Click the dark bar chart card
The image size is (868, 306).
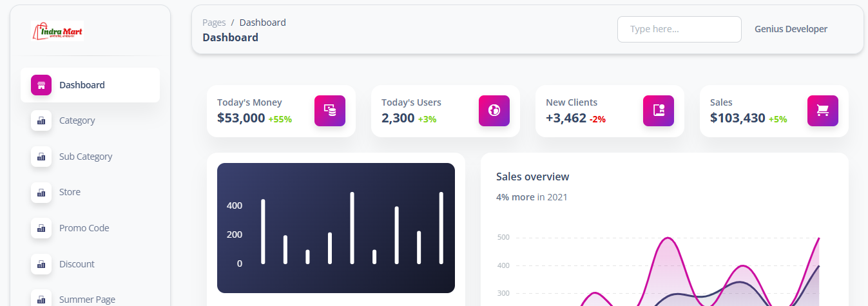coord(336,228)
